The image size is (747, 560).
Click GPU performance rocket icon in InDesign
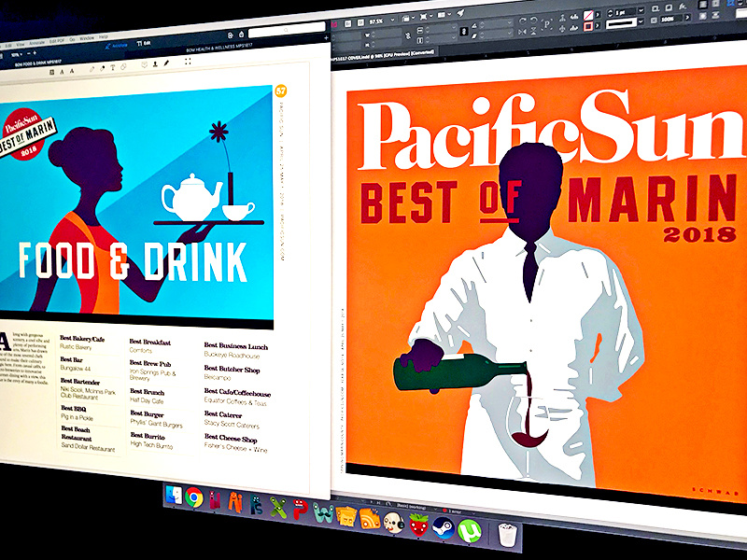point(460,12)
